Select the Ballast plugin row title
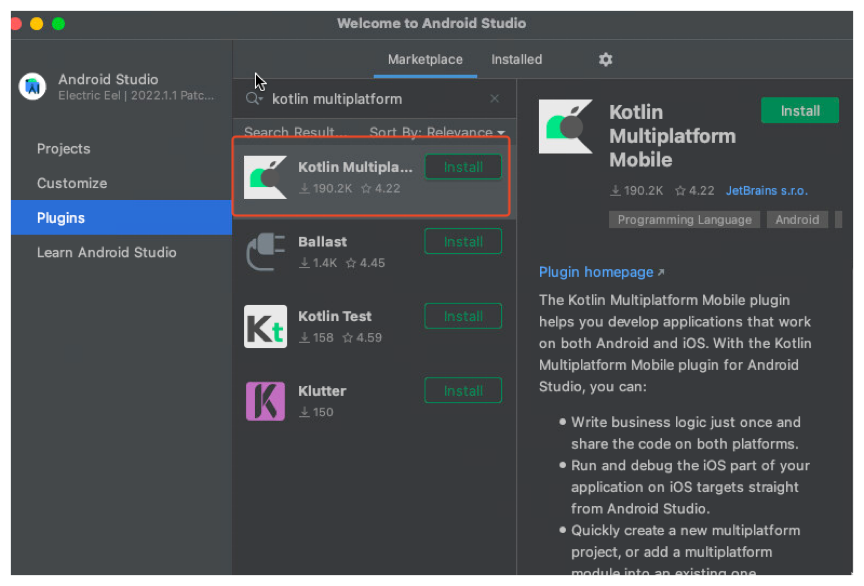Image resolution: width=864 pixels, height=586 pixels. click(x=322, y=241)
